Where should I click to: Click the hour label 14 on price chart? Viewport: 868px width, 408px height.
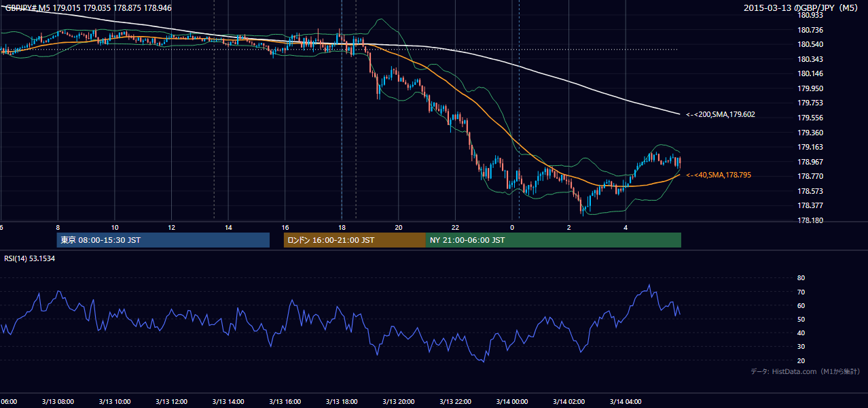228,227
